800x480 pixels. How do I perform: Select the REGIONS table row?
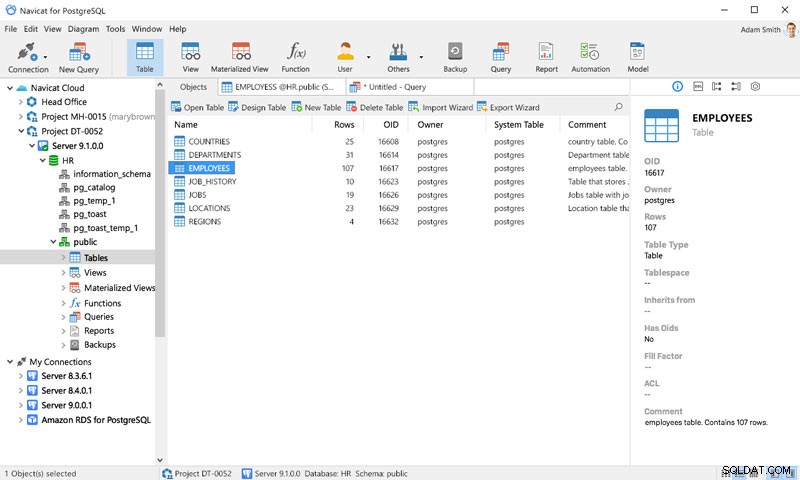(x=399, y=221)
